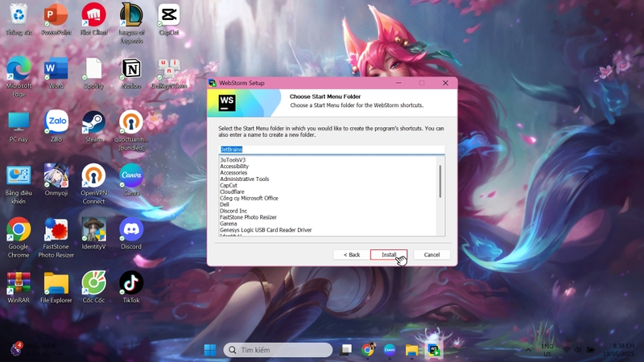
Task: Open the ENG US language switcher
Action: [547, 350]
